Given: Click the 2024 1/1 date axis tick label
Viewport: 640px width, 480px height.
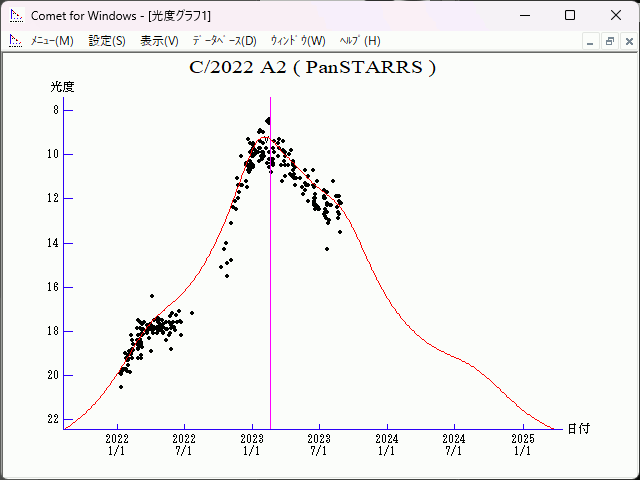Looking at the screenshot, I should (387, 445).
